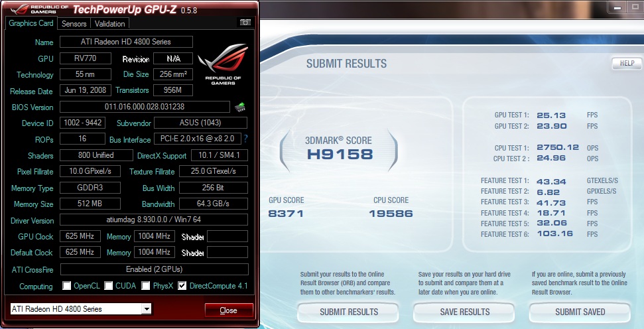Click the camera screenshot icon in GPU-Z
Viewport: 644px width, 329px height.
click(x=245, y=22)
